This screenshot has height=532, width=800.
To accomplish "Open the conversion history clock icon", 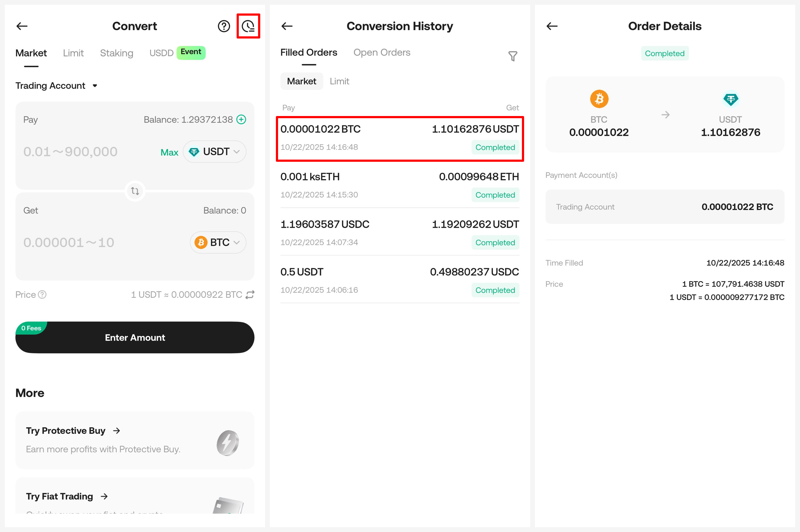I will 248,26.
